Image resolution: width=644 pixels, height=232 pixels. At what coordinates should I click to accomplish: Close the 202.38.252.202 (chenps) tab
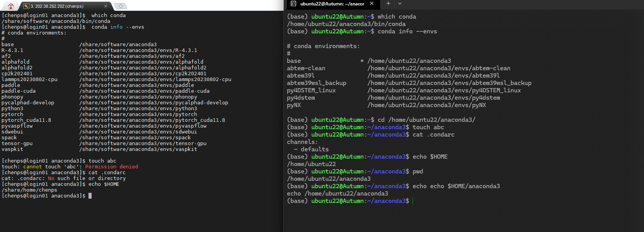click(x=106, y=6)
